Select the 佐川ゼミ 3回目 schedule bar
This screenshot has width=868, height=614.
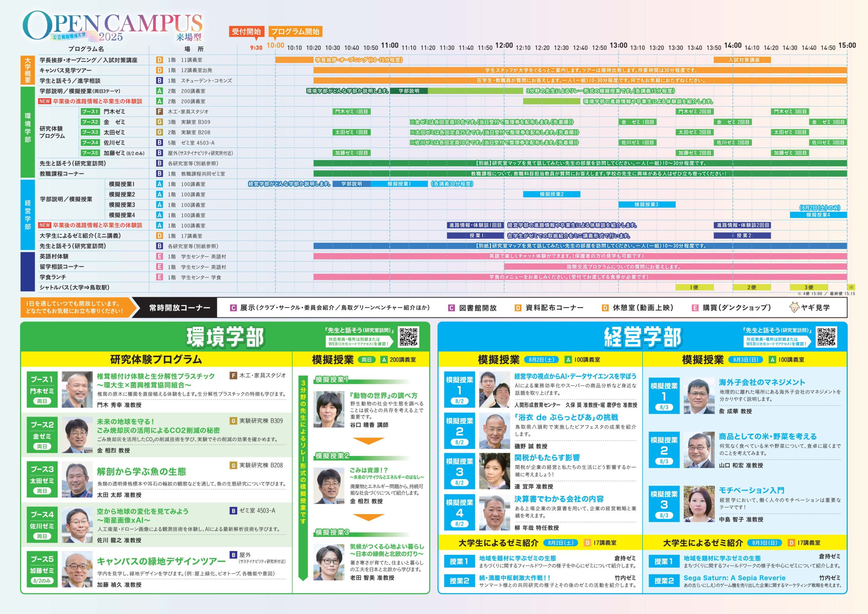click(x=828, y=142)
